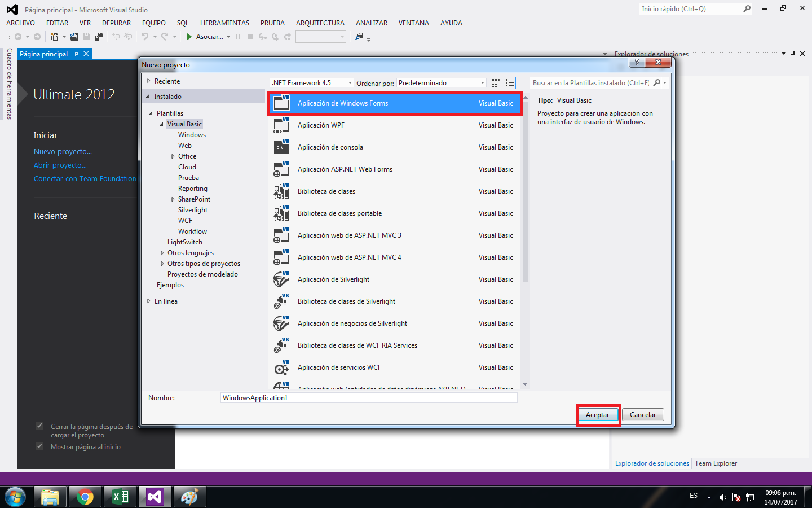
Task: Dismiss the dialog with Cancelar
Action: point(642,414)
